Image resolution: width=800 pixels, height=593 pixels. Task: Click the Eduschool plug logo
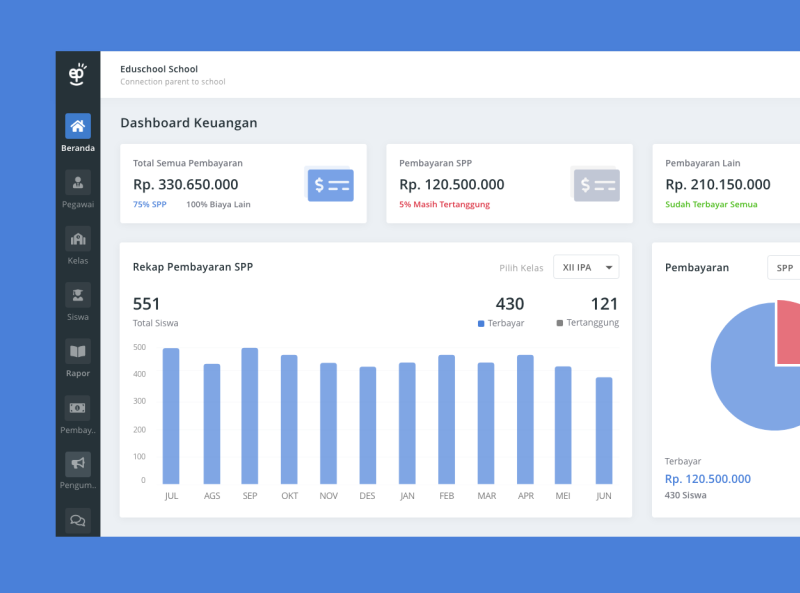tap(76, 74)
